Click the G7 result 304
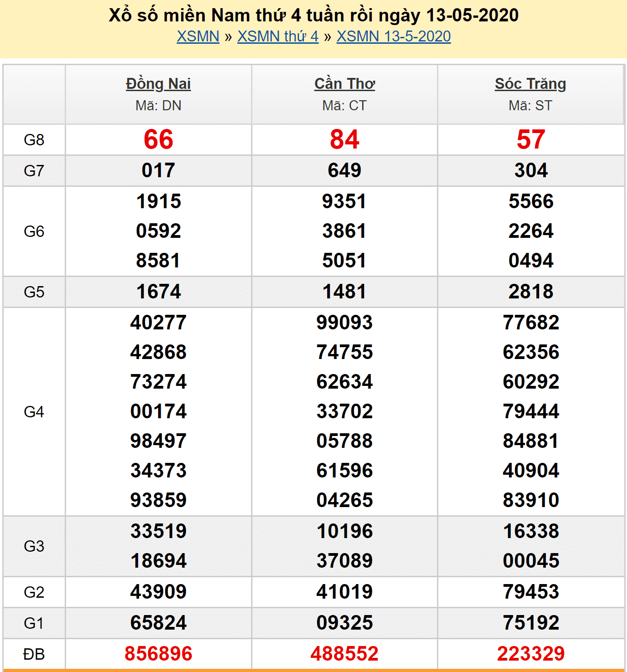This screenshot has width=627, height=672. pyautogui.click(x=531, y=170)
